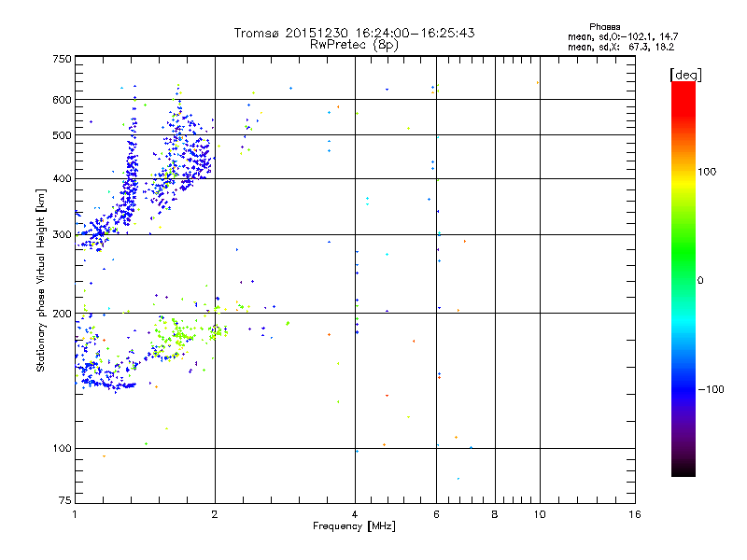Click the colorbar tick label "0"
This screenshot has height=560, width=747.
coord(700,281)
